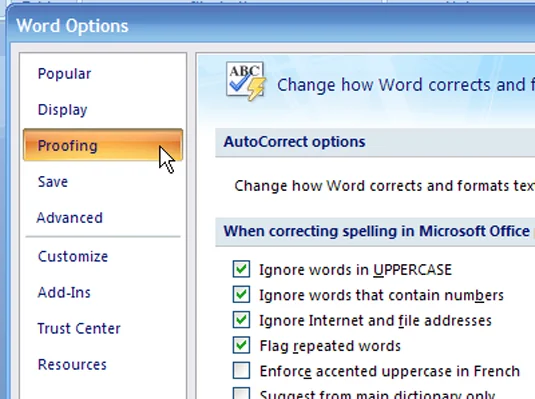Toggle Ignore Internet and file addresses
The width and height of the screenshot is (535, 399).
(x=241, y=320)
